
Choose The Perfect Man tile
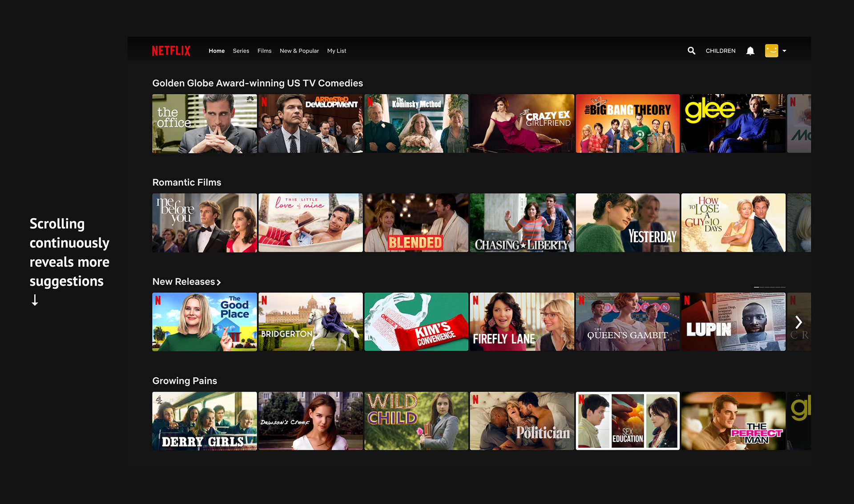click(733, 421)
